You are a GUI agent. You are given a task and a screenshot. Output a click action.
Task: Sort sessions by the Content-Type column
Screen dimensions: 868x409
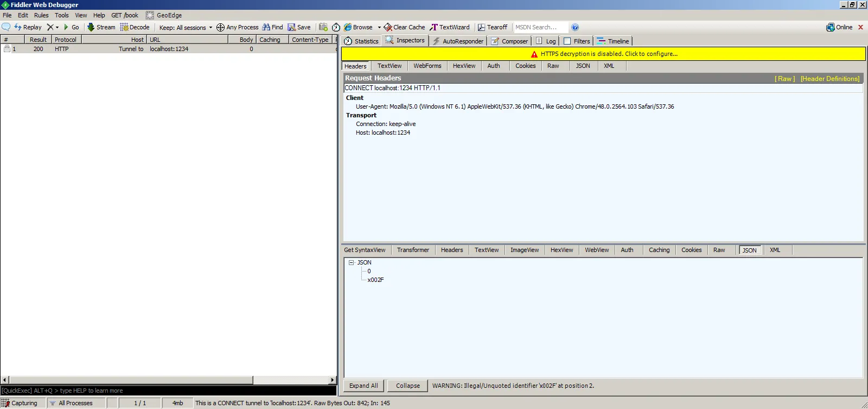(310, 40)
